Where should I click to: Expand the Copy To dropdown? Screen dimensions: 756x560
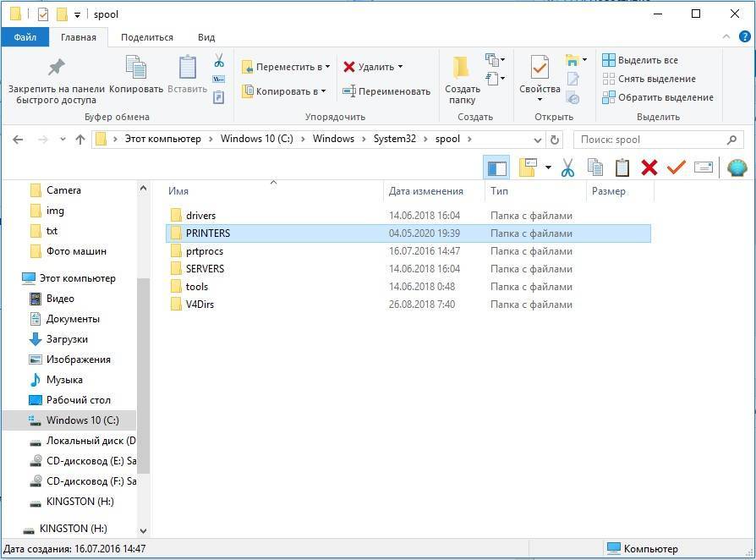(x=284, y=91)
